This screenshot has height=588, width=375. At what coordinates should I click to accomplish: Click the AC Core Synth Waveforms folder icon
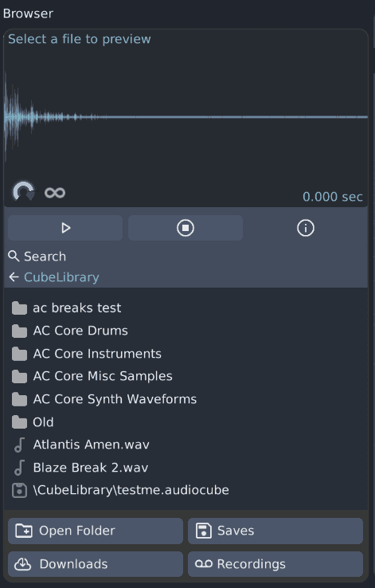tap(19, 399)
